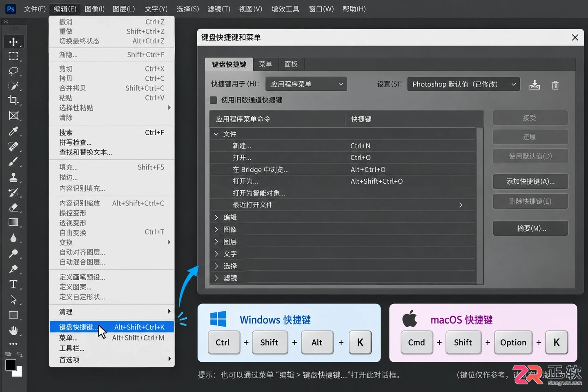Switch to the 面板 tab

pyautogui.click(x=291, y=64)
